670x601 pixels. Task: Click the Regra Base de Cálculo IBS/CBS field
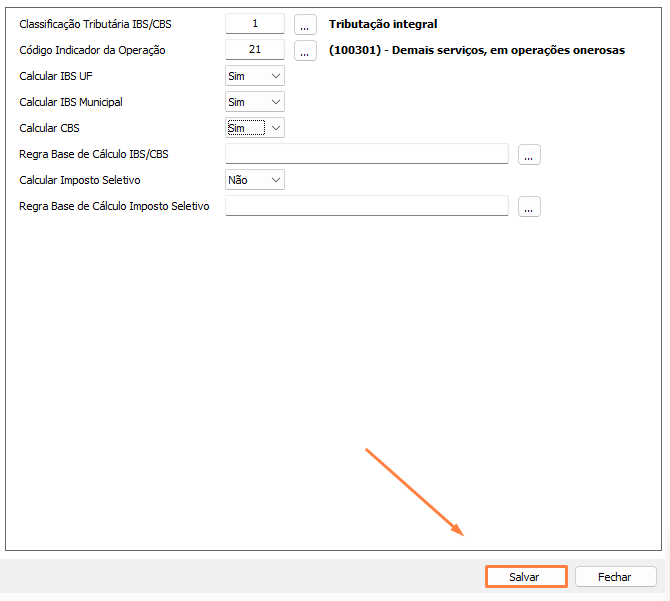click(367, 154)
